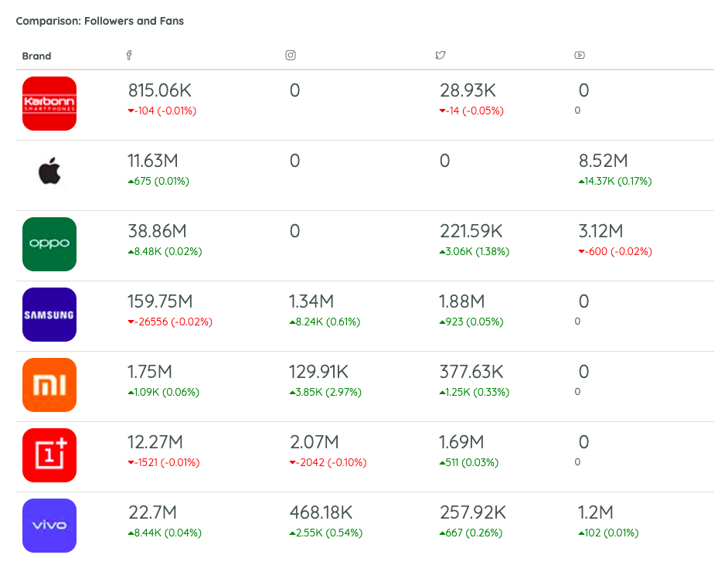Click Oppo's Facebook value 38.86M
Image resolution: width=728 pixels, height=572 pixels.
tap(158, 231)
